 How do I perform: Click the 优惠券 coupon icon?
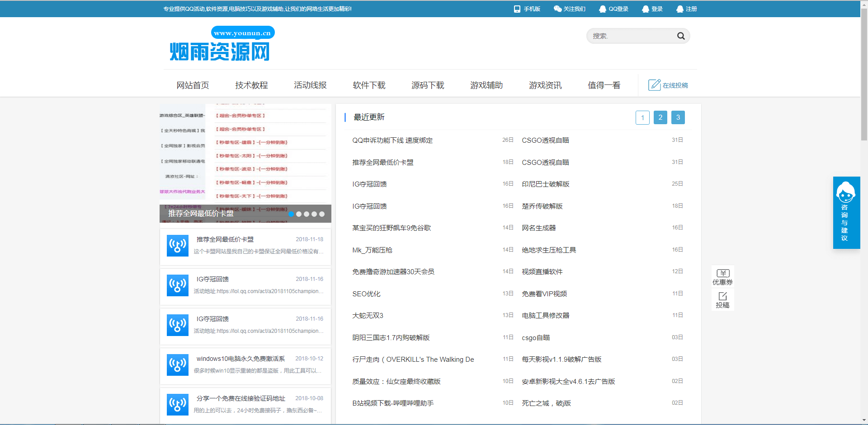(x=722, y=273)
